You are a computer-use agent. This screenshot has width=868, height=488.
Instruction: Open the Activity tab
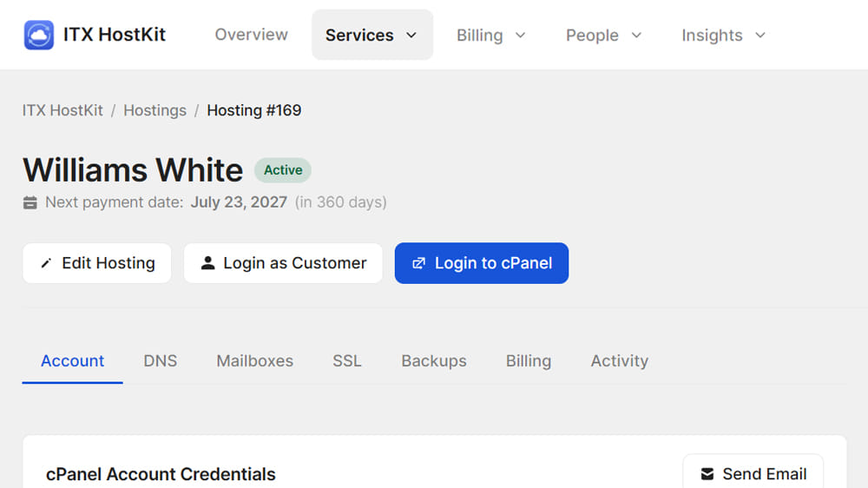pyautogui.click(x=620, y=360)
